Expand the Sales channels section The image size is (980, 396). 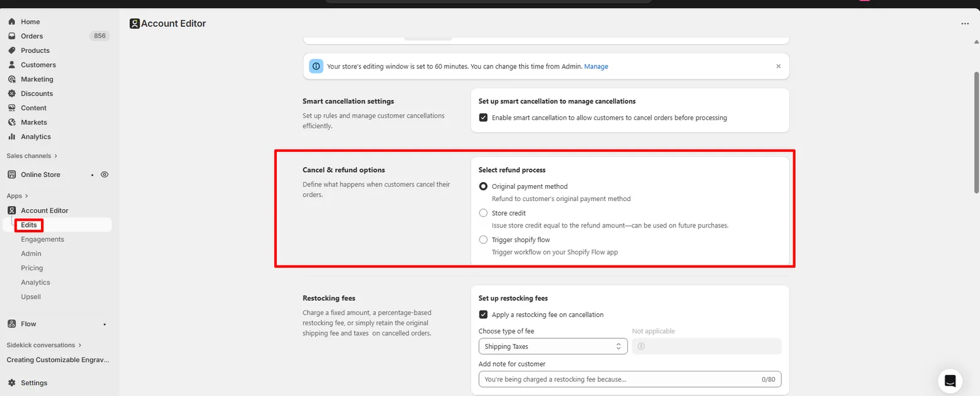32,156
